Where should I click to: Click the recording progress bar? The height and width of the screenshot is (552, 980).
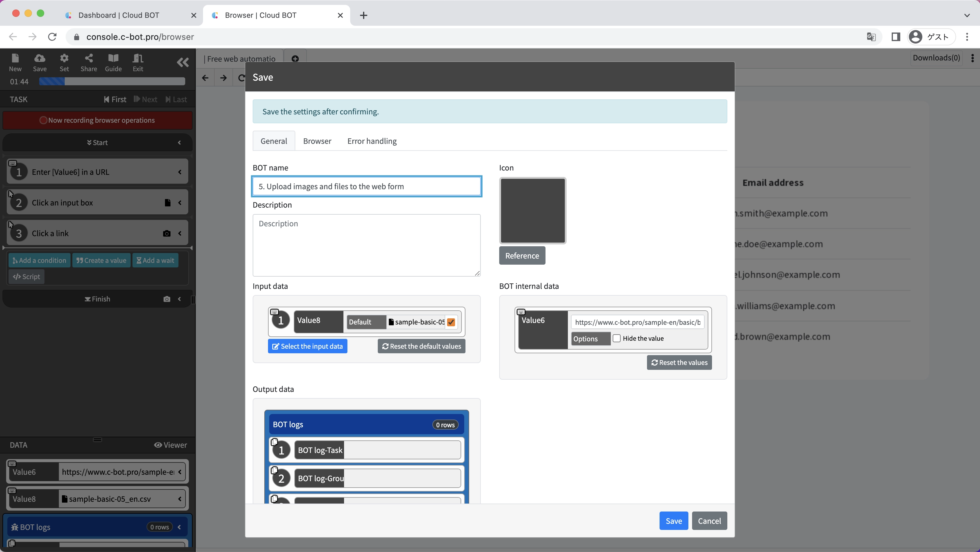click(112, 81)
